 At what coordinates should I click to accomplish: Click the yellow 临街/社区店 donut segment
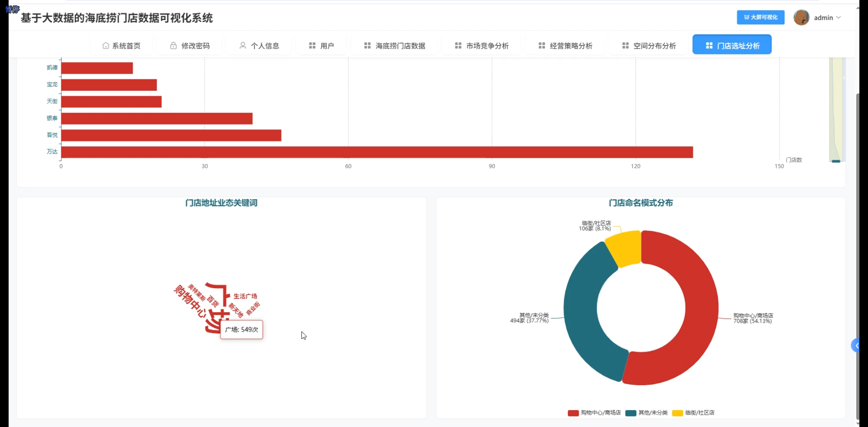point(624,249)
